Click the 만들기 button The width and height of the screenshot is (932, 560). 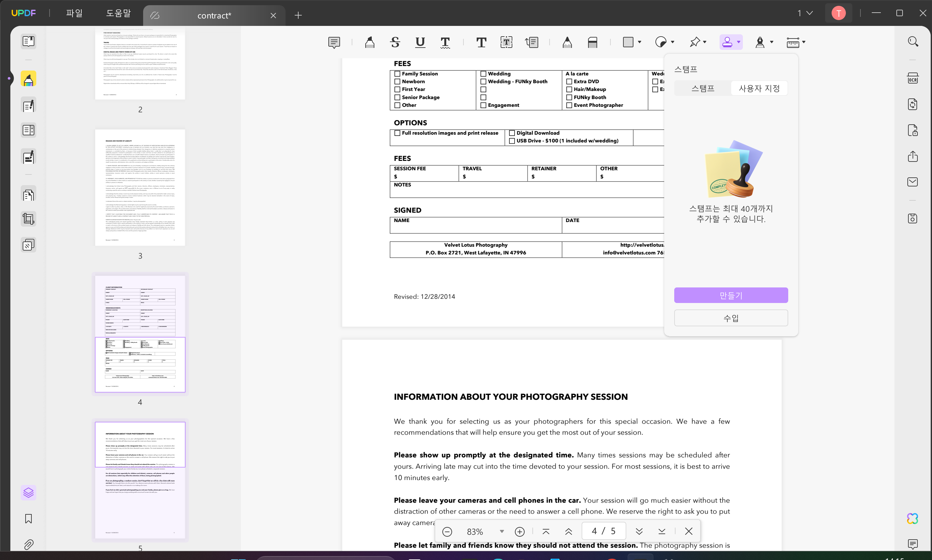click(731, 295)
